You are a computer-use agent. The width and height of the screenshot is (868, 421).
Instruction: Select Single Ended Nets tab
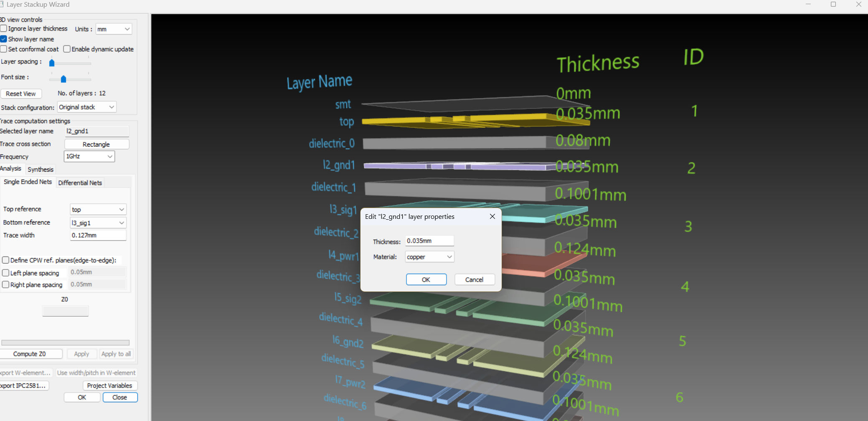click(x=28, y=182)
